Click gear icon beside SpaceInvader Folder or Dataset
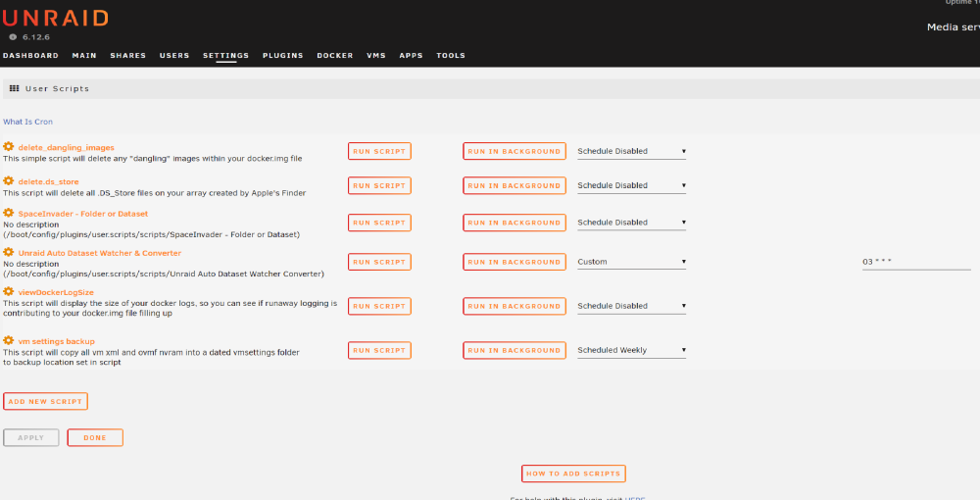The image size is (980, 500). [x=8, y=213]
